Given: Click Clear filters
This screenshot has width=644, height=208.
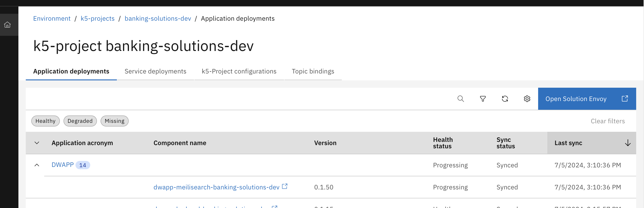Looking at the screenshot, I should (x=607, y=121).
